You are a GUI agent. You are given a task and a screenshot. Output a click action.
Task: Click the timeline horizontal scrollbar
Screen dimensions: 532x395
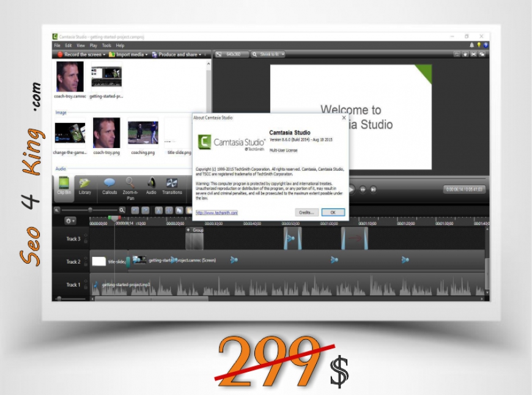pyautogui.click(x=152, y=299)
